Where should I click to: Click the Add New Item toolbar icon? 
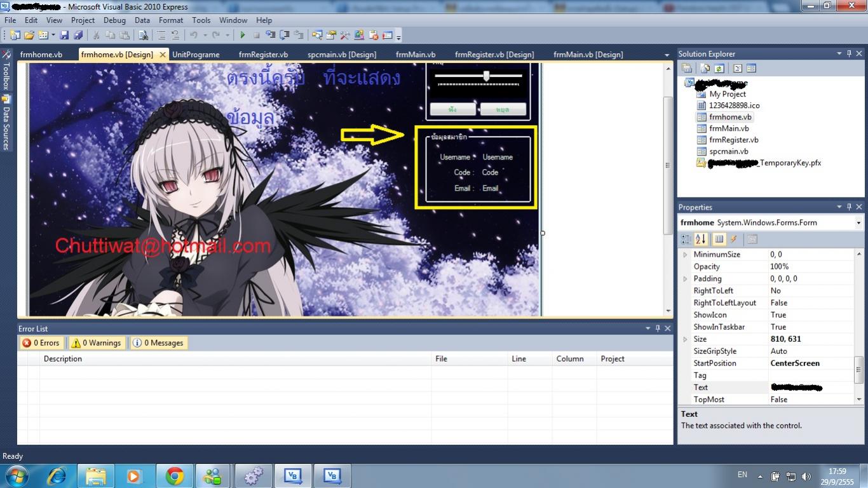coord(43,35)
